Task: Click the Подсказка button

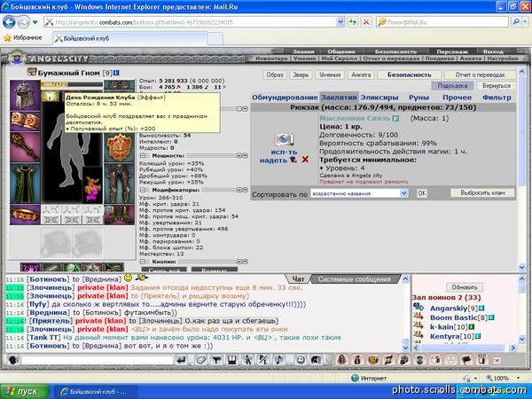Action: (452, 85)
